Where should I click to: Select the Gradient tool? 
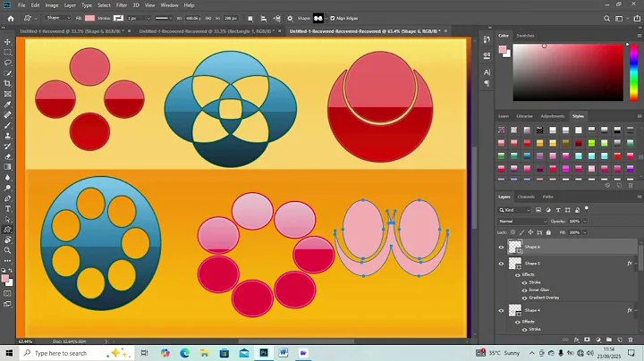pyautogui.click(x=7, y=167)
